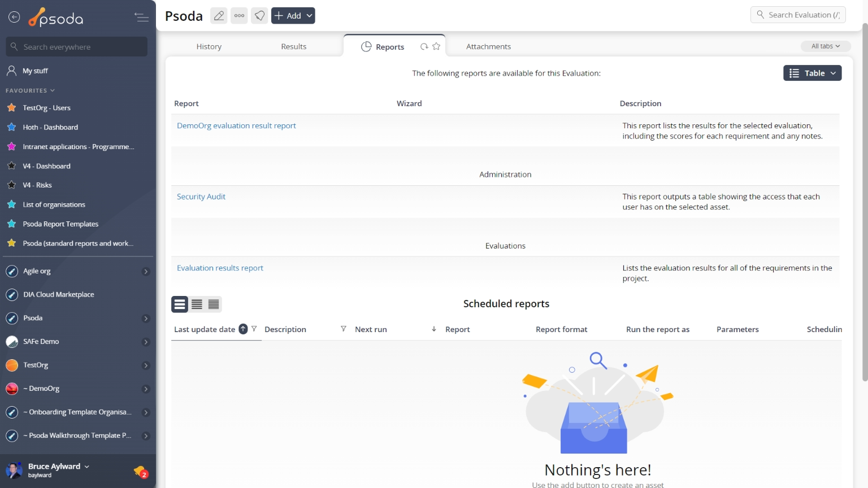The width and height of the screenshot is (868, 488).
Task: Click the Search everywhere field
Action: pos(77,47)
